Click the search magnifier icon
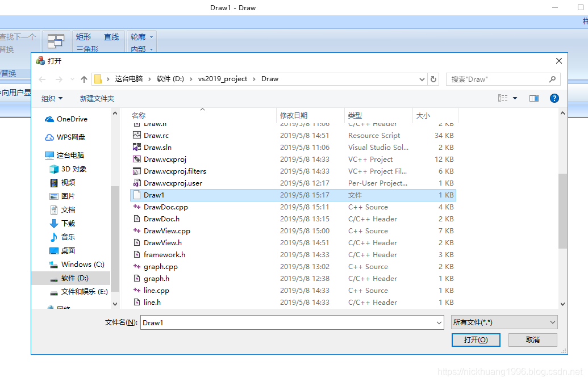Screen dimensions: 588x382 point(552,79)
